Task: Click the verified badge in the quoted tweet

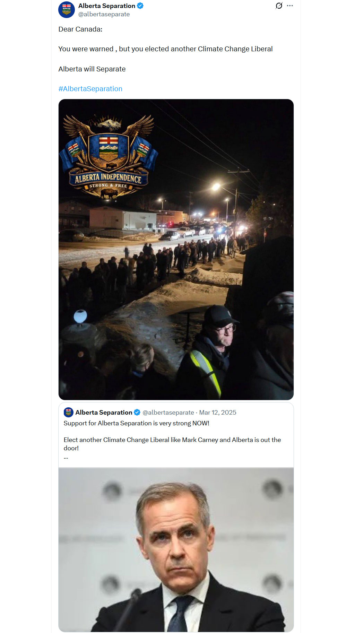Action: click(137, 412)
